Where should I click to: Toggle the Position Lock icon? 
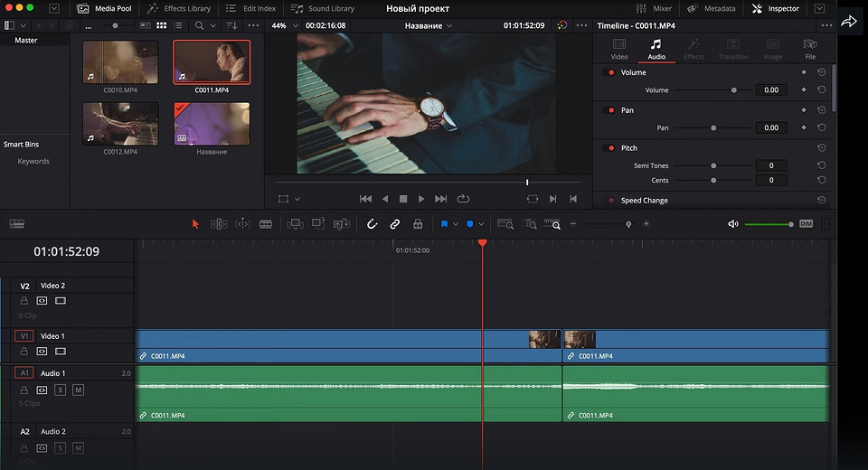pos(418,223)
